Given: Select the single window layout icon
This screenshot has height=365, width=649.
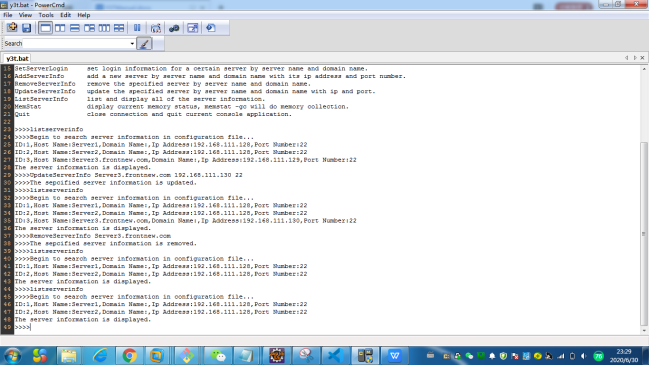Looking at the screenshot, I should click(x=45, y=28).
